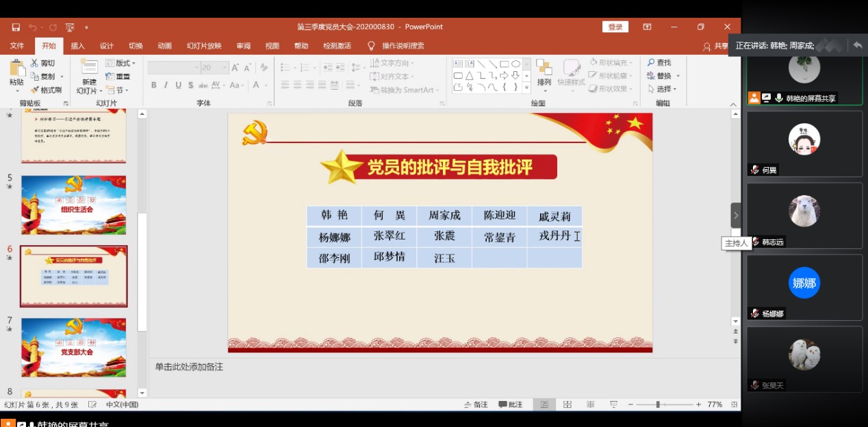The height and width of the screenshot is (427, 868).
Task: Switch to the Slide Show (幻灯片放映) tab
Action: coord(204,46)
